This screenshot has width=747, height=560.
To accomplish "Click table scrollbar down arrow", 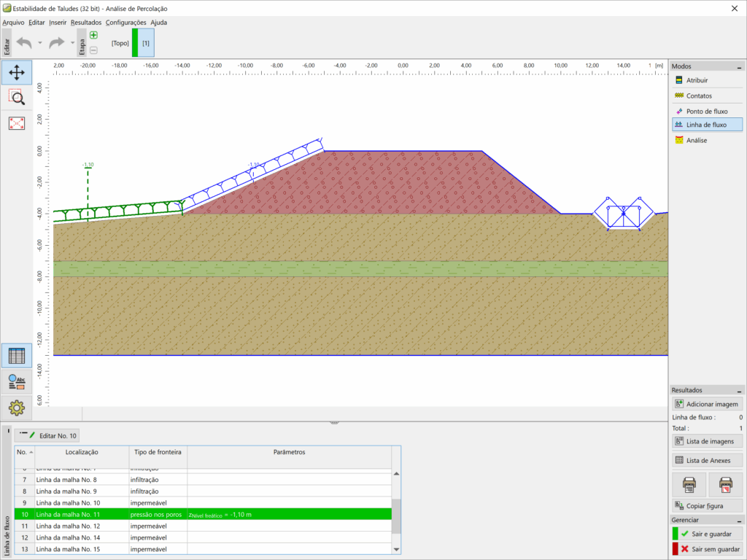I will click(x=396, y=550).
